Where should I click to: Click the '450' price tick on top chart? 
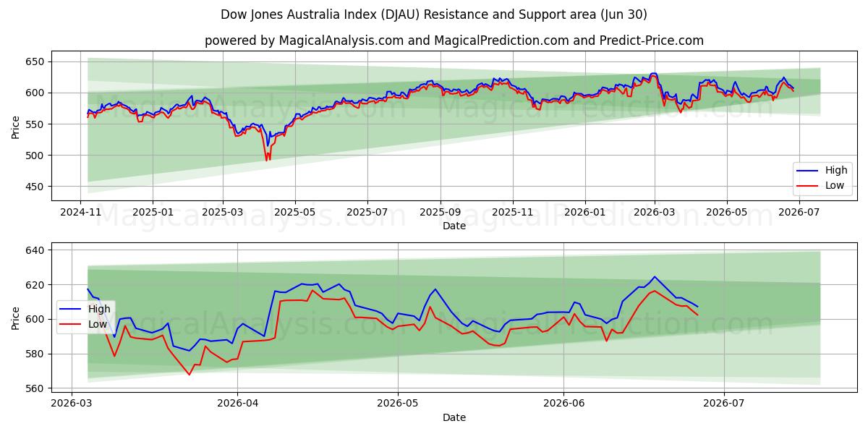tap(36, 187)
